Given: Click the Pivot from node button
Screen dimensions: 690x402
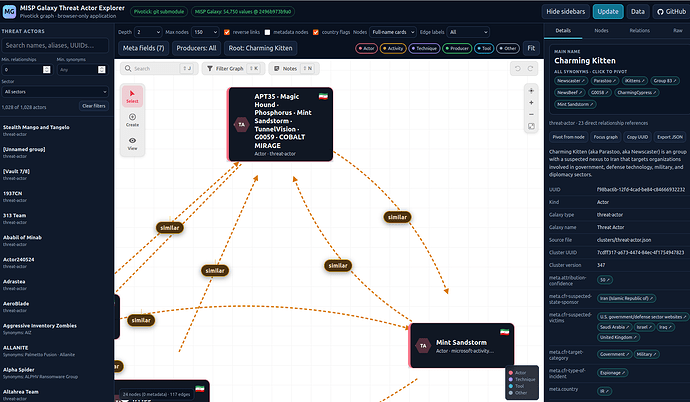Looking at the screenshot, I should pos(568,137).
